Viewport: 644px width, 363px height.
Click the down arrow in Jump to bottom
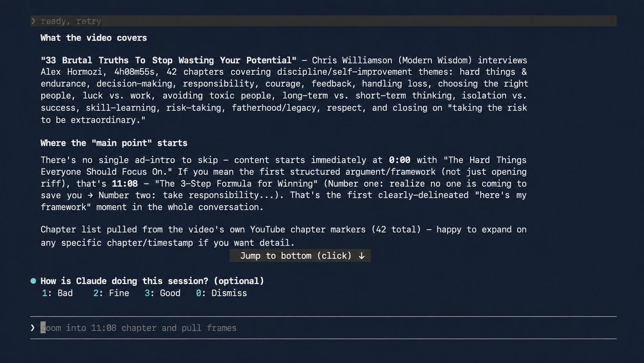click(361, 255)
